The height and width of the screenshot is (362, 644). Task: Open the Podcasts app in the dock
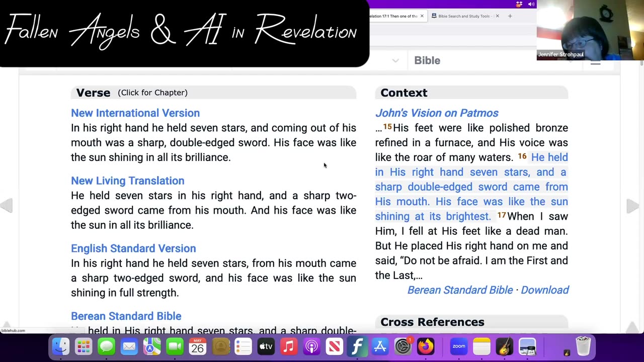pyautogui.click(x=311, y=346)
